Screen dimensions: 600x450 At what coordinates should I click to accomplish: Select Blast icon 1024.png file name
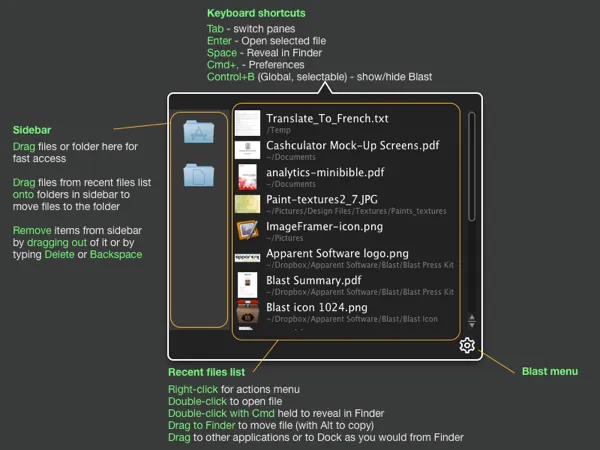pyautogui.click(x=317, y=307)
